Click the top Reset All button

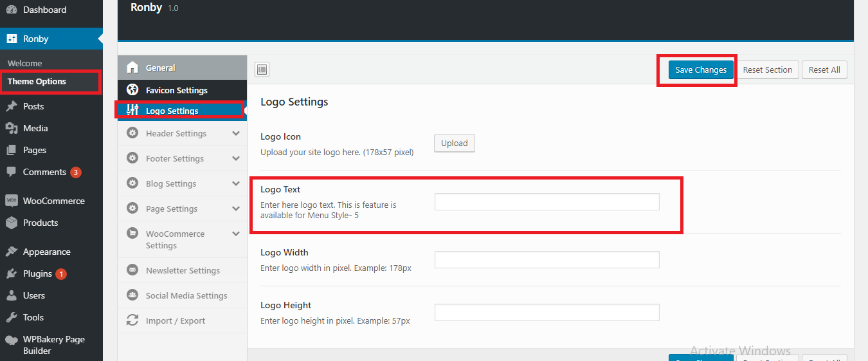pyautogui.click(x=824, y=69)
